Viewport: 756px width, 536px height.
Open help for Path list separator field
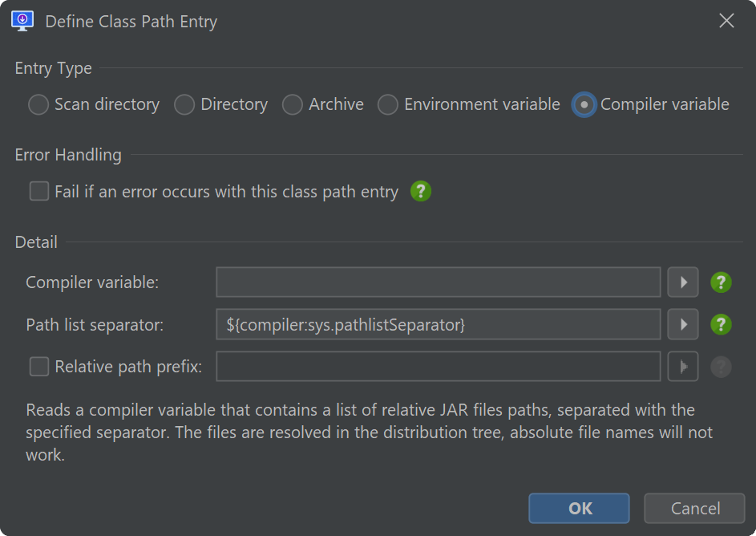point(721,325)
